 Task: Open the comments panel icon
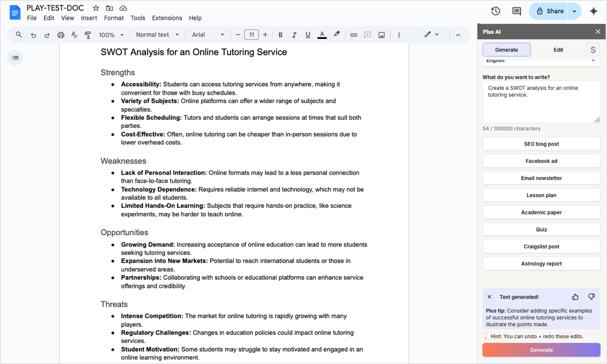(x=516, y=11)
